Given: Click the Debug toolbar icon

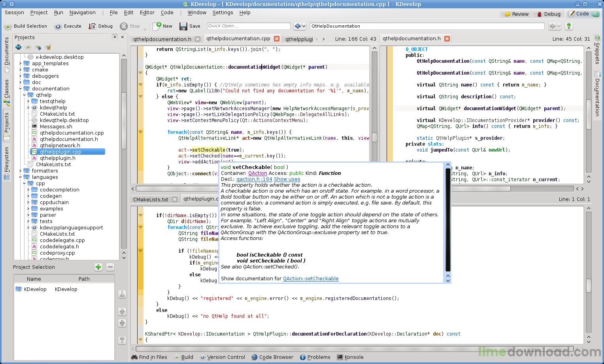Looking at the screenshot, I should pyautogui.click(x=92, y=26).
